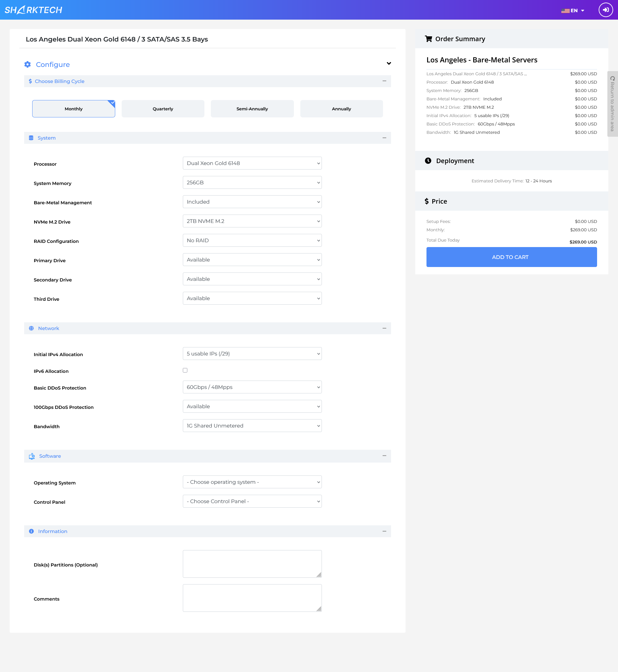The height and width of the screenshot is (672, 618).
Task: Click the System database icon
Action: tap(31, 138)
